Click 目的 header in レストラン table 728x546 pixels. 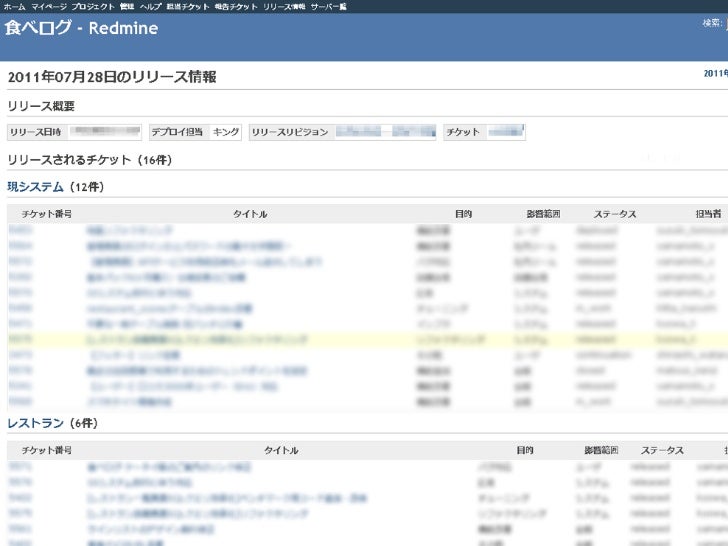[525, 450]
